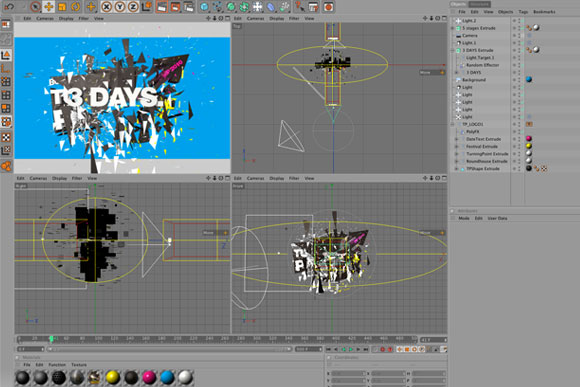This screenshot has width=580, height=387.
Task: Open Display menu of the top viewport
Action: (x=277, y=18)
